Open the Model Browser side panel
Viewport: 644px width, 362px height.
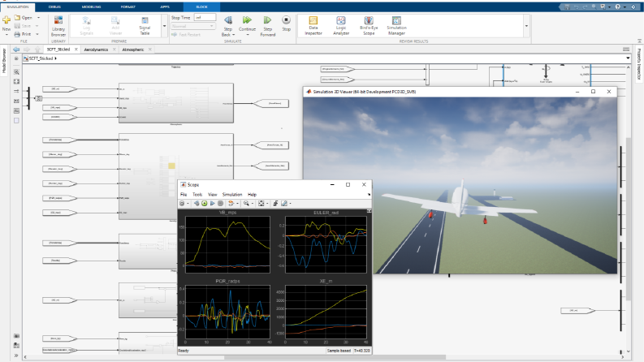pos(5,61)
